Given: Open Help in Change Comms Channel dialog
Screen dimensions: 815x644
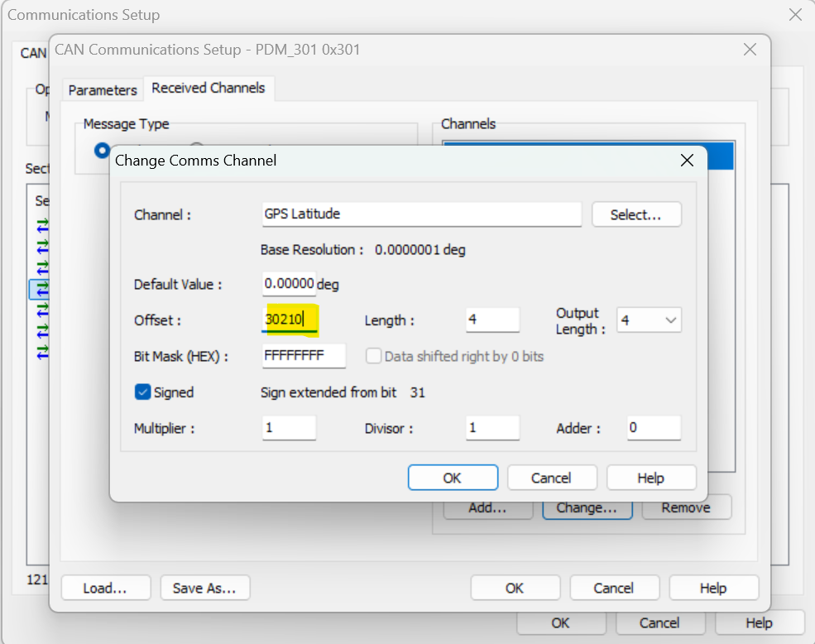Looking at the screenshot, I should pyautogui.click(x=650, y=478).
